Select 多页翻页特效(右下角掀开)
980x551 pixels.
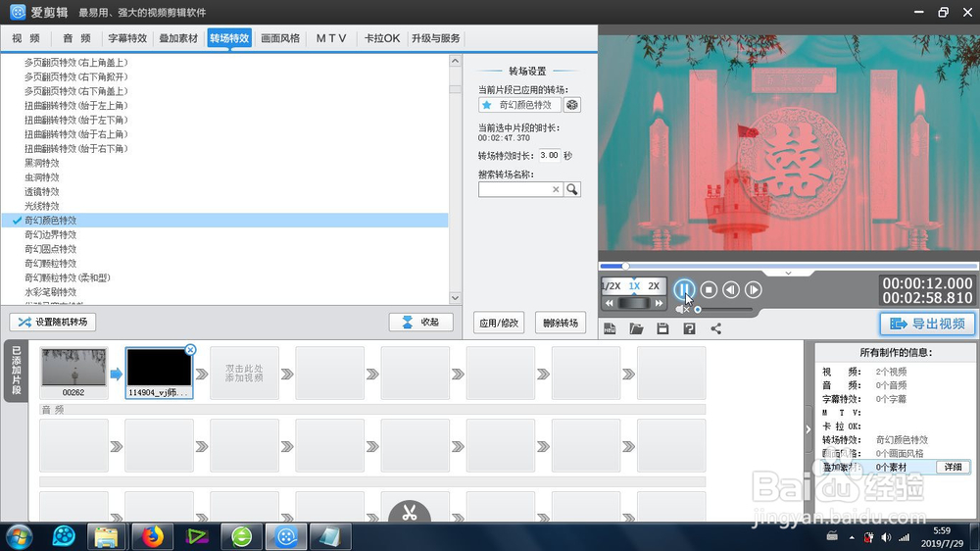tap(76, 76)
